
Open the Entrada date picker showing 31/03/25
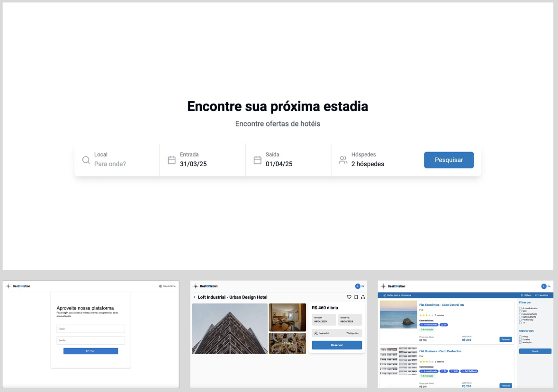[202, 160]
